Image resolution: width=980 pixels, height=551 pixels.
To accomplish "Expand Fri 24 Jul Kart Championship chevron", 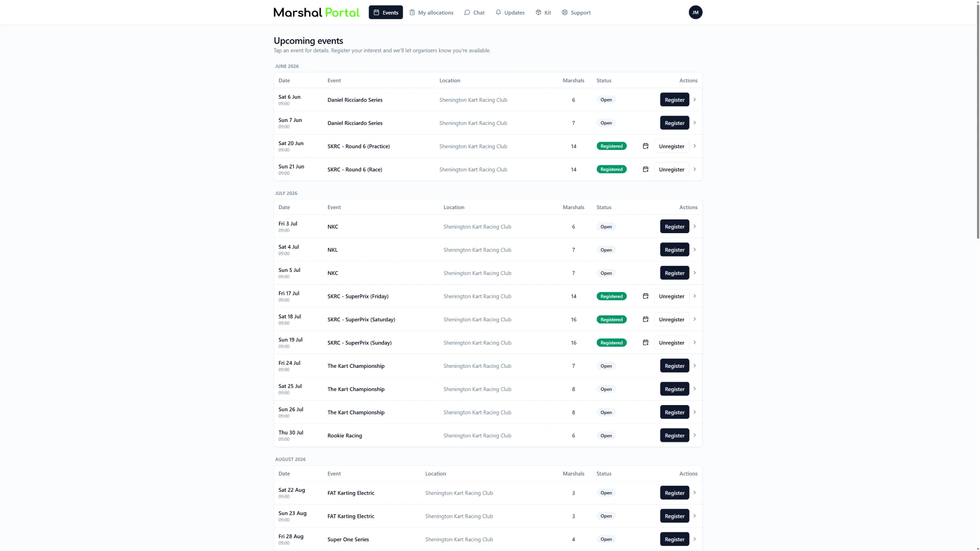I will [x=694, y=366].
